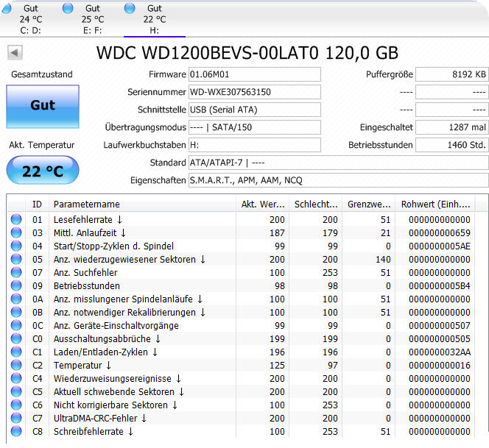Click status orb of Laden/Entladen-Zyklen

tap(15, 352)
